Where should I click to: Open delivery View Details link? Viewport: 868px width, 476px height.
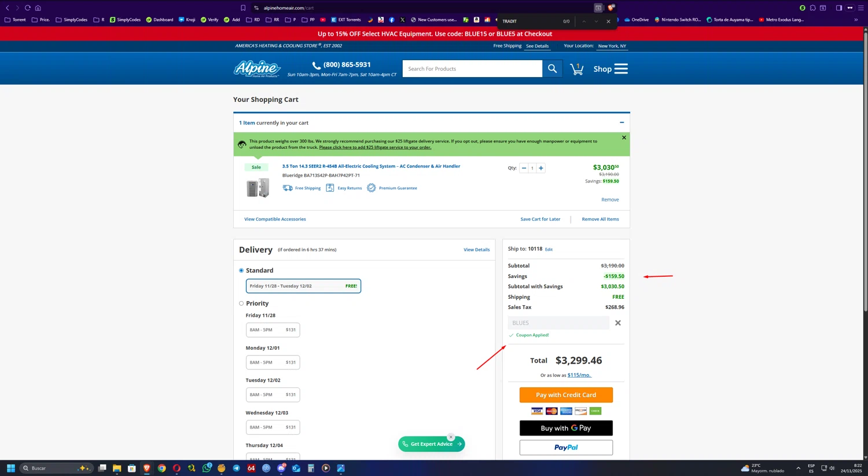click(476, 250)
